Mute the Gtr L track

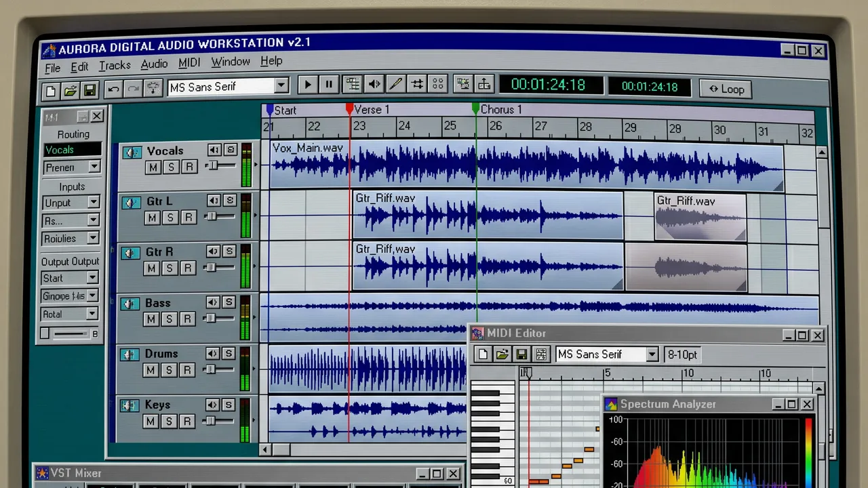(153, 218)
